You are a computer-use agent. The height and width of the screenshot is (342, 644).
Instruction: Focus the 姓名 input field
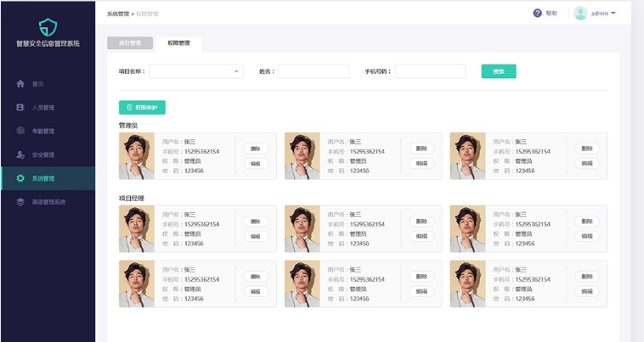(313, 72)
